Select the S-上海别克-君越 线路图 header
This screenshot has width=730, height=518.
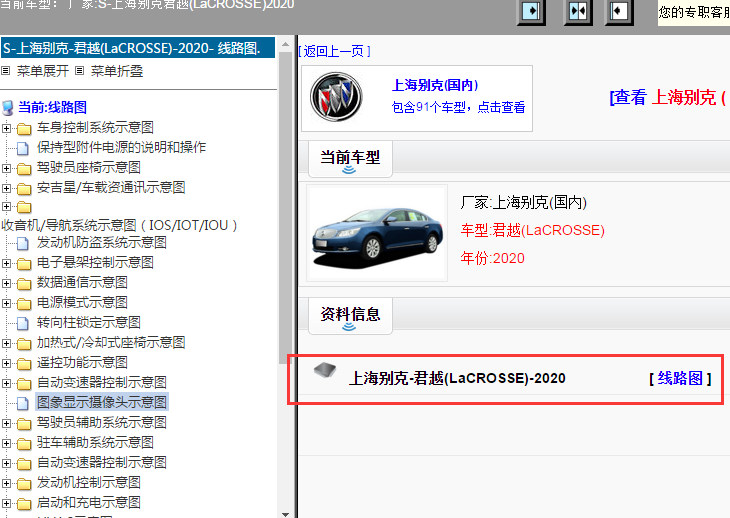point(138,48)
